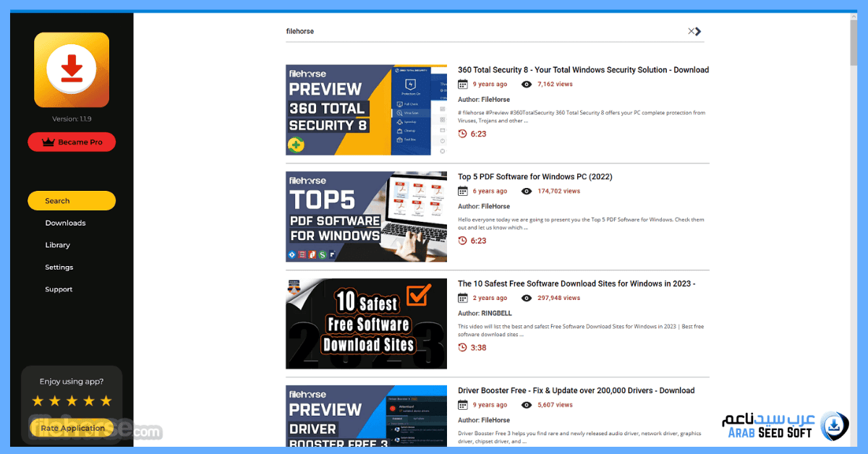
Task: Click the eye icon beside 7,162 views
Action: [x=527, y=85]
